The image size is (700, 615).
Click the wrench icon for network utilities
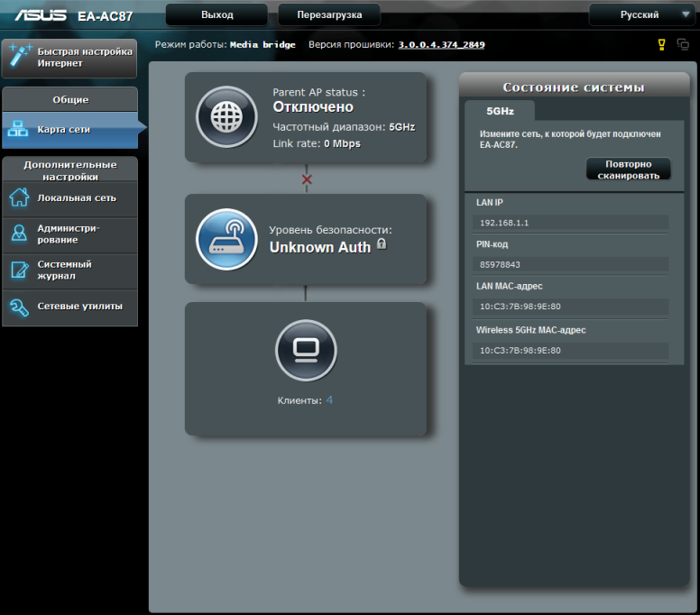(x=19, y=307)
